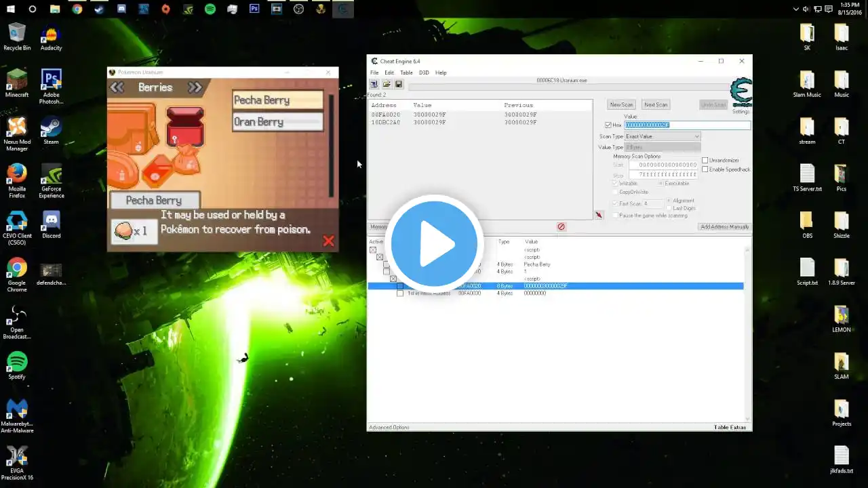Open the File menu in Cheat Engine

pos(374,73)
